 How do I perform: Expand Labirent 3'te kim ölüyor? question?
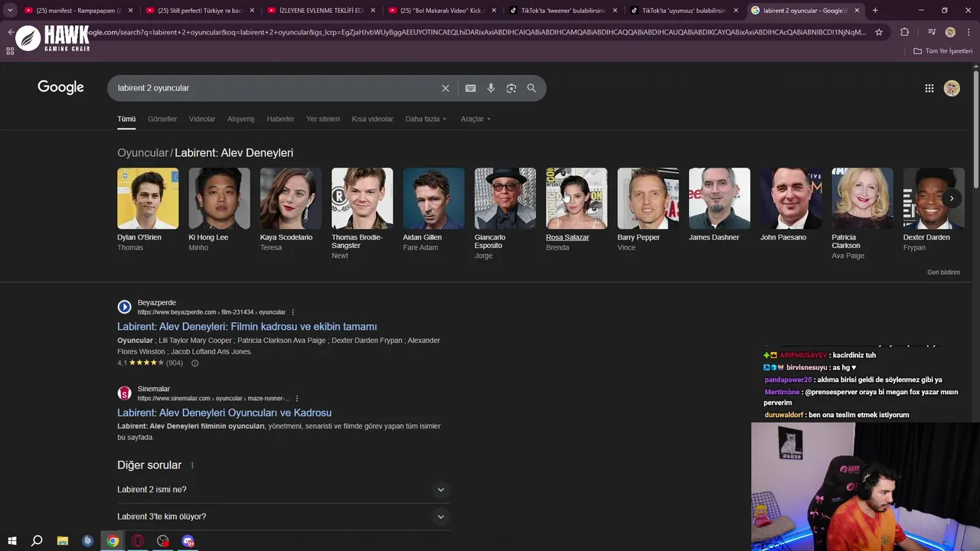coord(282,517)
